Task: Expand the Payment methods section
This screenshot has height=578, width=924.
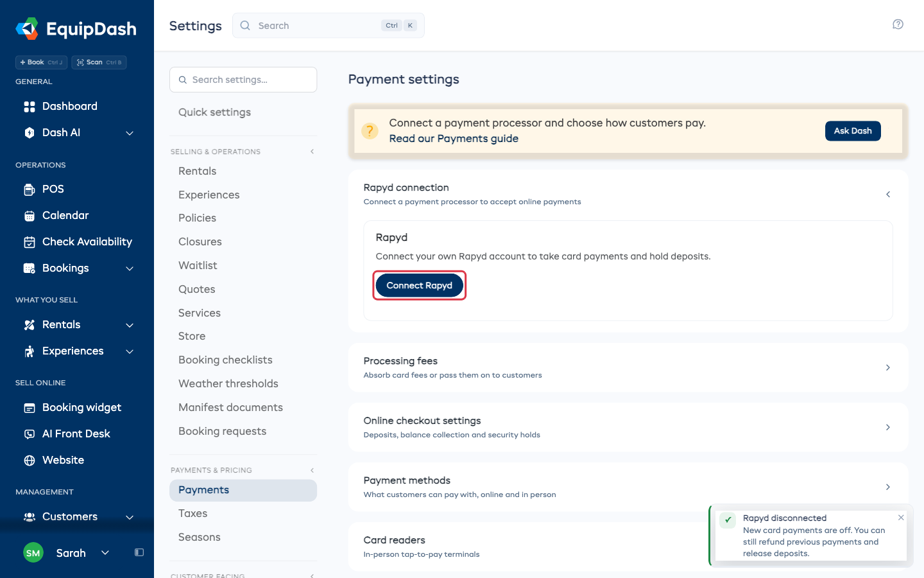Action: pyautogui.click(x=888, y=487)
